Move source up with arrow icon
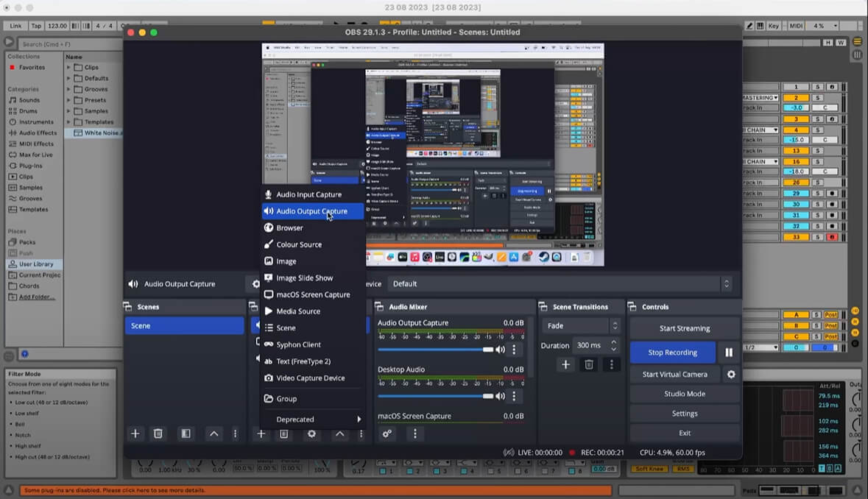This screenshot has width=868, height=499. coord(340,433)
